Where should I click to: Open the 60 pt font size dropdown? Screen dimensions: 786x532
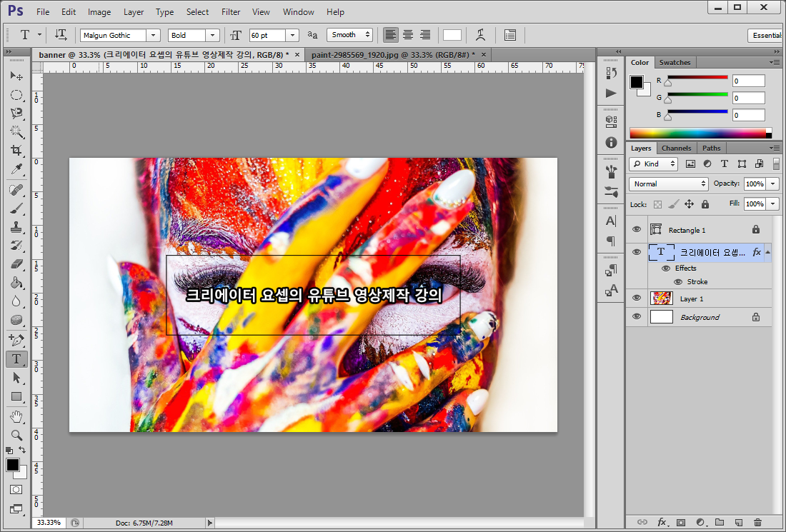coord(292,35)
